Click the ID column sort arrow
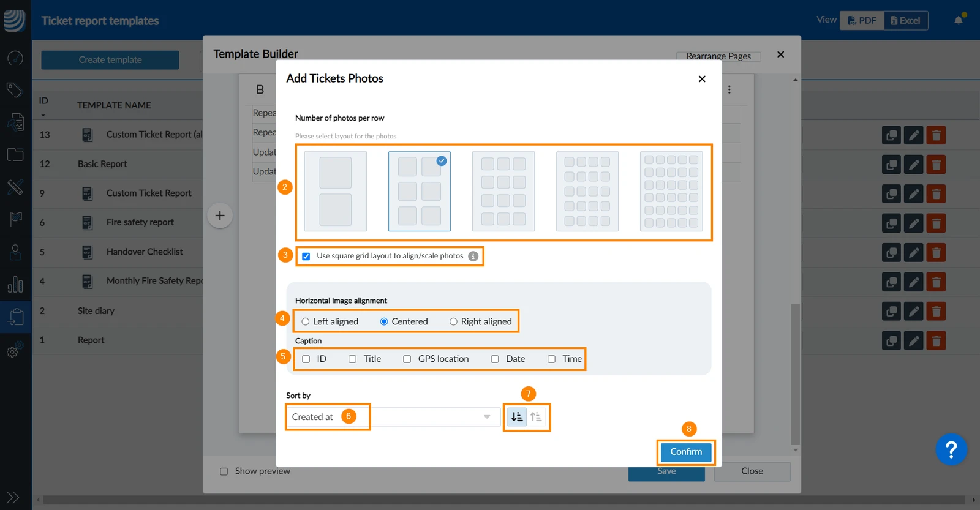This screenshot has width=980, height=510. pyautogui.click(x=43, y=115)
